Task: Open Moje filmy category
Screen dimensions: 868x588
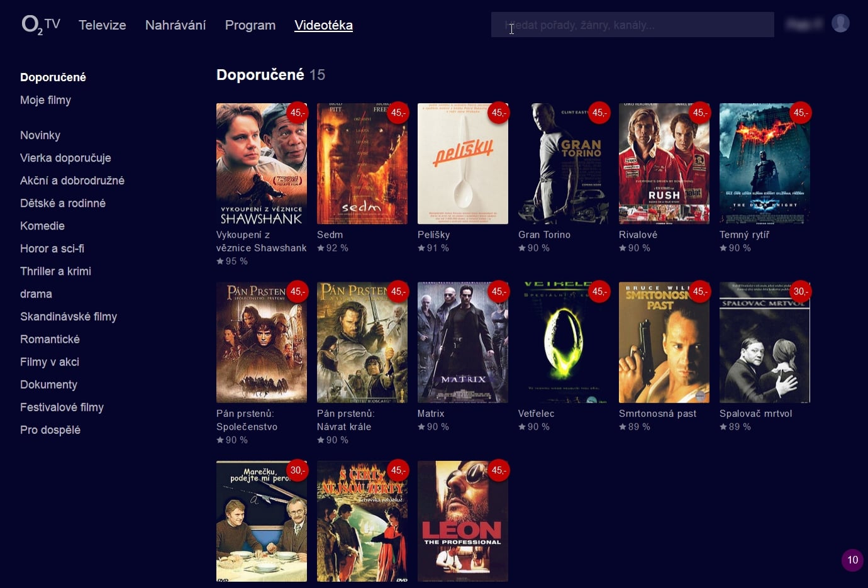Action: [x=45, y=100]
